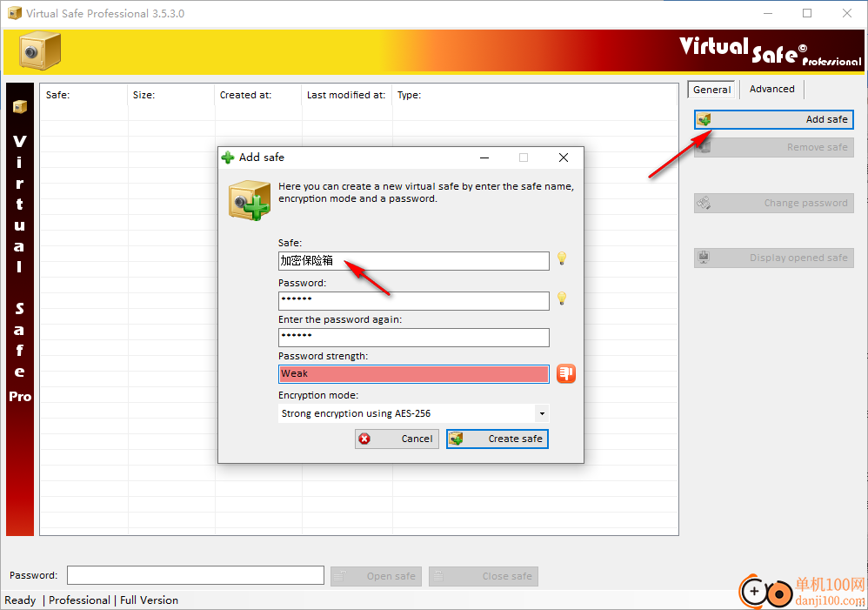Click the safe-with-plus icon in dialog
The height and width of the screenshot is (610, 868).
(x=249, y=200)
